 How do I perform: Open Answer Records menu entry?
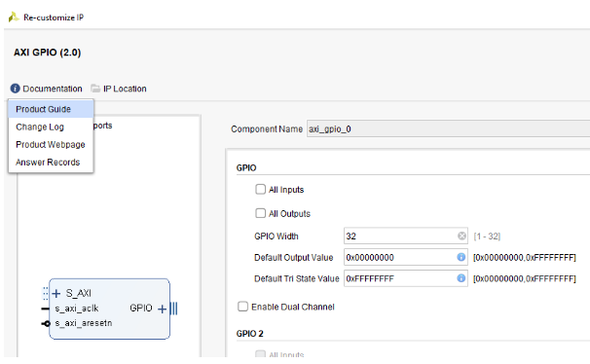pyautogui.click(x=51, y=163)
